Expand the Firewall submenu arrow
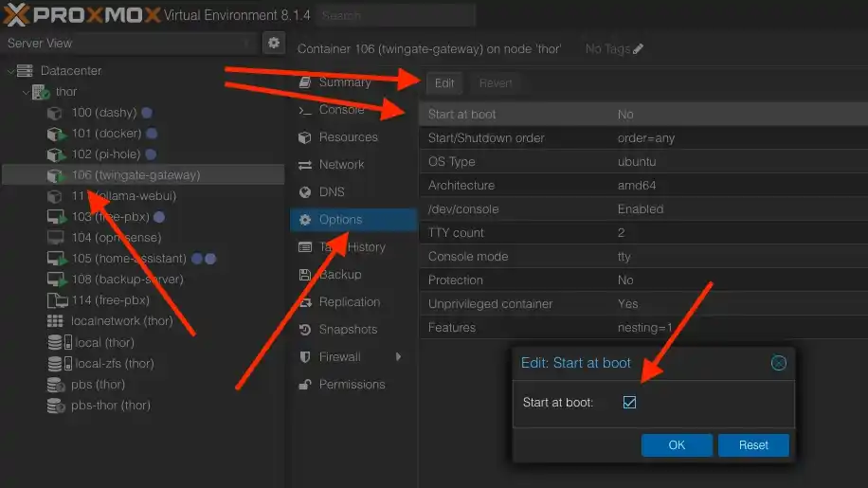This screenshot has height=488, width=868. tap(398, 357)
